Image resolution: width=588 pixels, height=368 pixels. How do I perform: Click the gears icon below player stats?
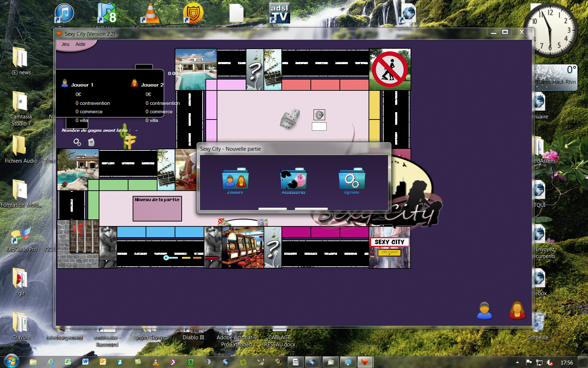77,142
